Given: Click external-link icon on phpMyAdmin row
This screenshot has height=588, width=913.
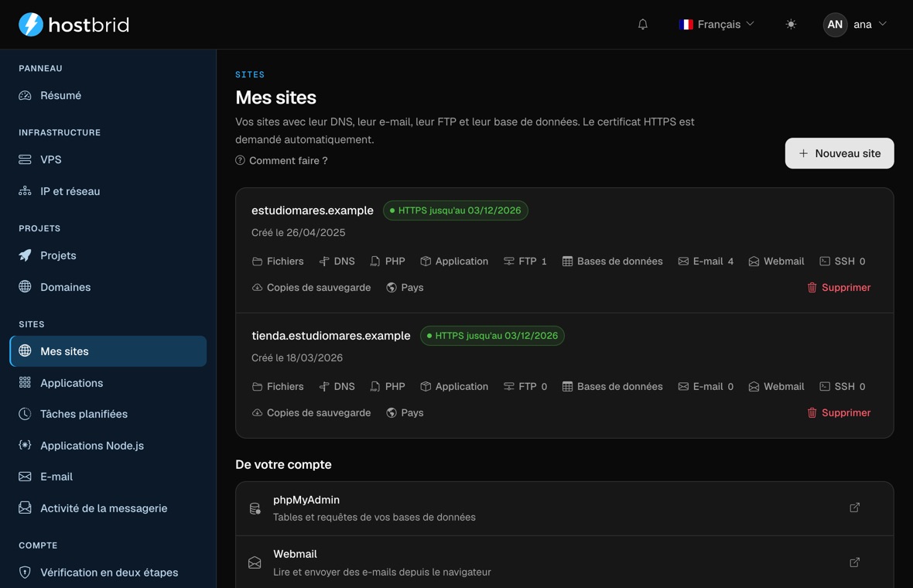Looking at the screenshot, I should [x=854, y=508].
